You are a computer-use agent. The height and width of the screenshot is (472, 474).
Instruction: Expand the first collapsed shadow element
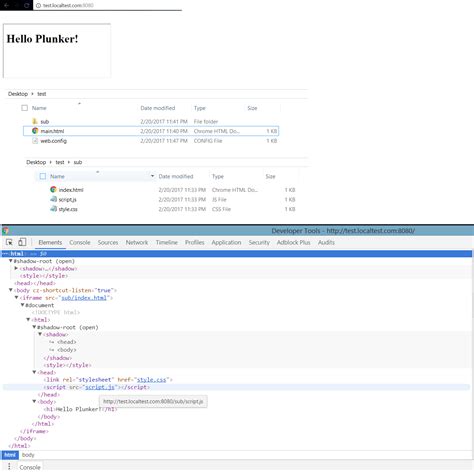[16, 268]
